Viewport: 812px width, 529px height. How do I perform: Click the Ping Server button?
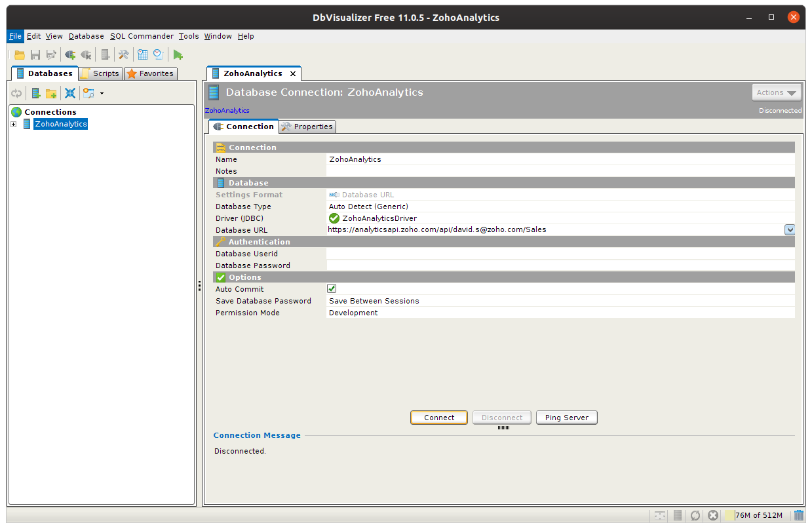566,418
